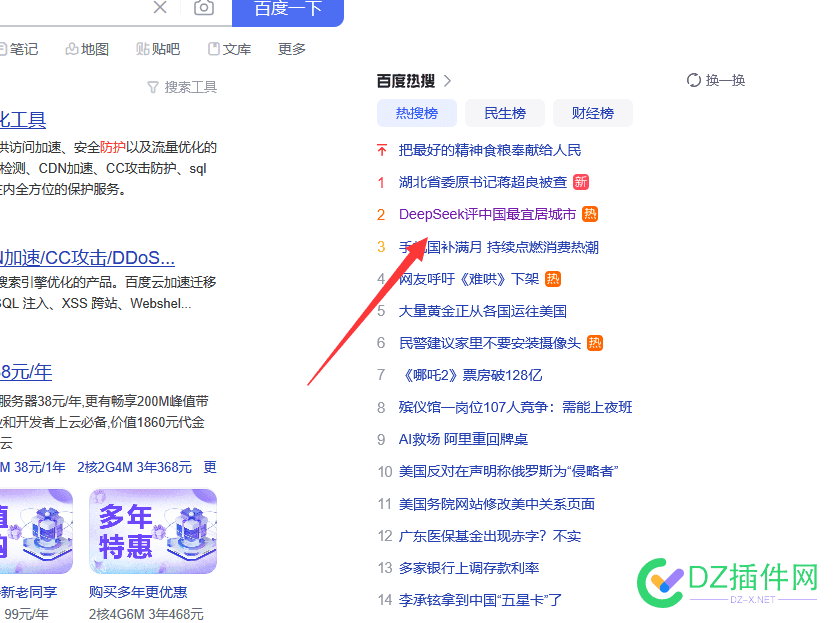Image resolution: width=837 pixels, height=623 pixels.
Task: Open DeepSeek评中国最宜居城市 topic
Action: (487, 214)
